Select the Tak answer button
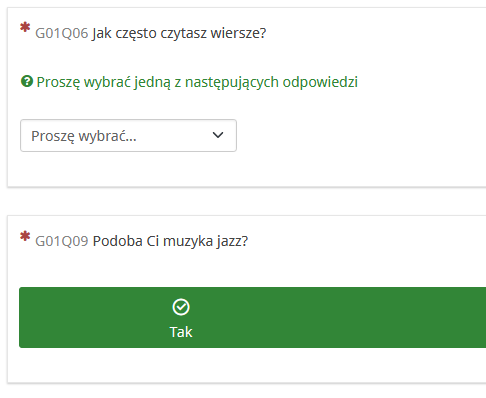The width and height of the screenshot is (486, 398). pyautogui.click(x=252, y=317)
